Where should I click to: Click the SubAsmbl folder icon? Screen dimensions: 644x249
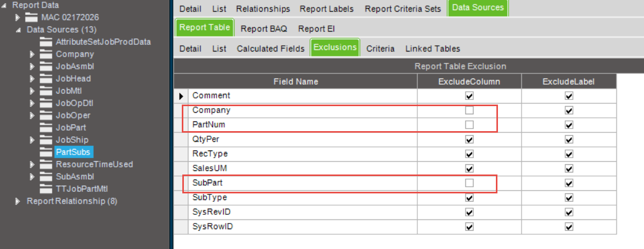[46, 177]
